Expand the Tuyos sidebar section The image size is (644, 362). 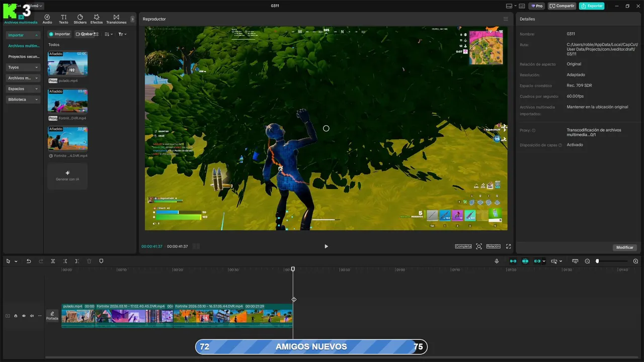[x=23, y=67]
